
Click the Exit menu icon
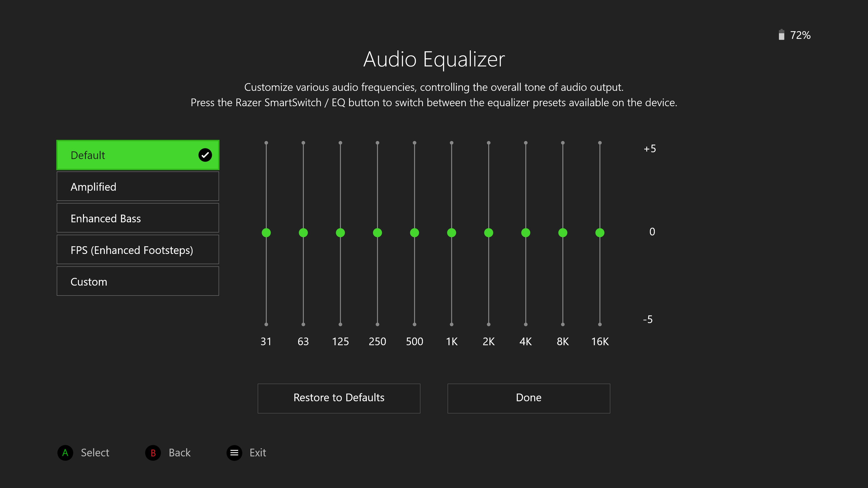coord(234,453)
